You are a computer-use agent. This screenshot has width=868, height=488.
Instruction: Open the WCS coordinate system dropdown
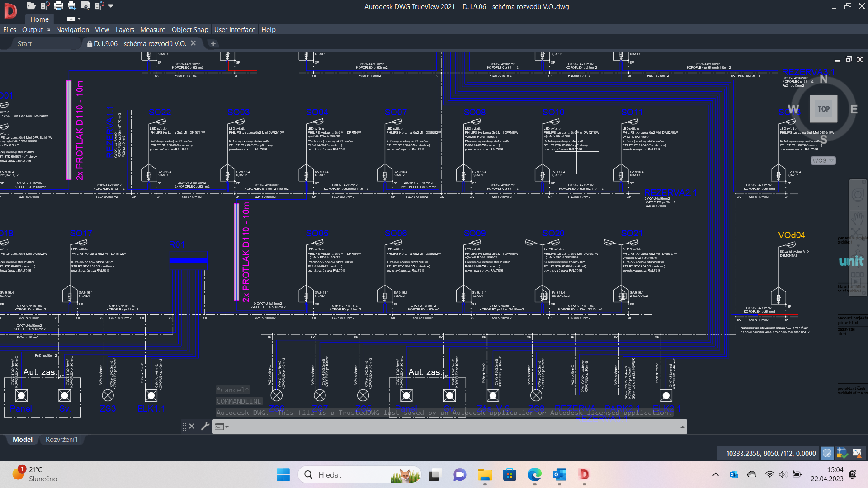pos(823,161)
